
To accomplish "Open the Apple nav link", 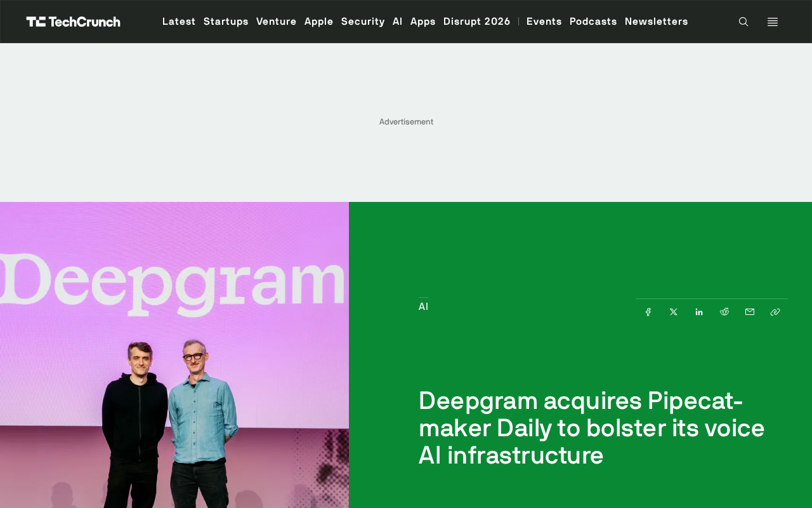I will pyautogui.click(x=319, y=22).
